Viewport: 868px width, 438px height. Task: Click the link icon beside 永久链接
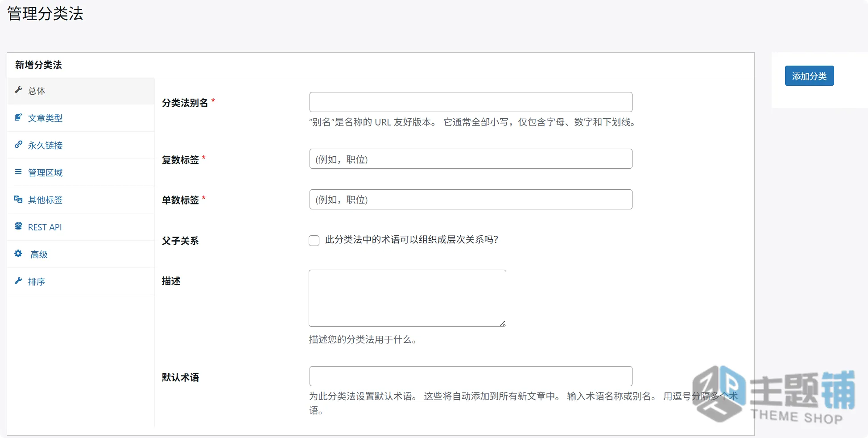pos(18,144)
